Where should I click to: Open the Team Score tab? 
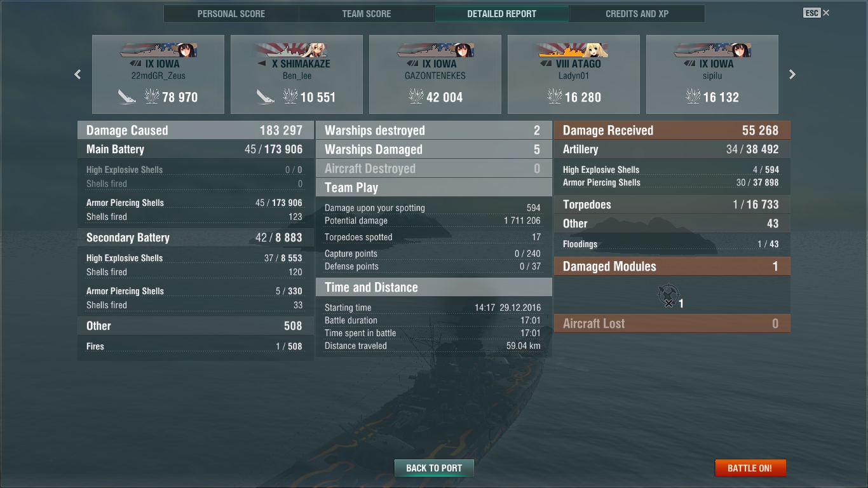(367, 13)
